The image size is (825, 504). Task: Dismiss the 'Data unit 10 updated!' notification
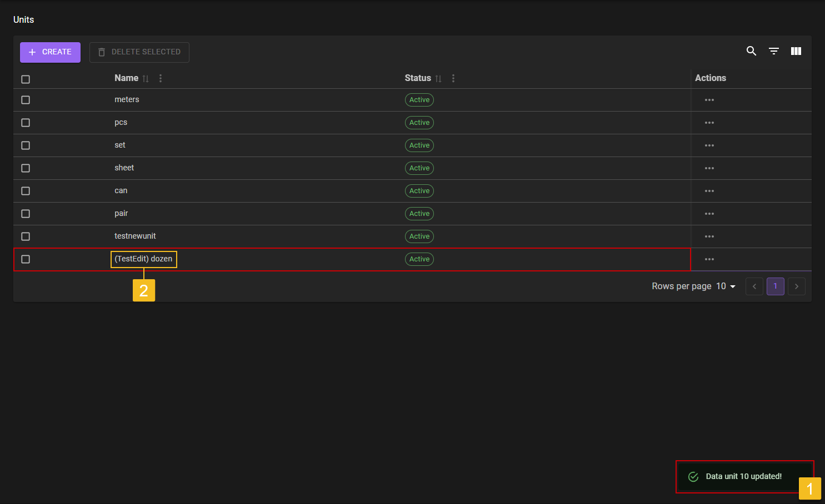[743, 476]
